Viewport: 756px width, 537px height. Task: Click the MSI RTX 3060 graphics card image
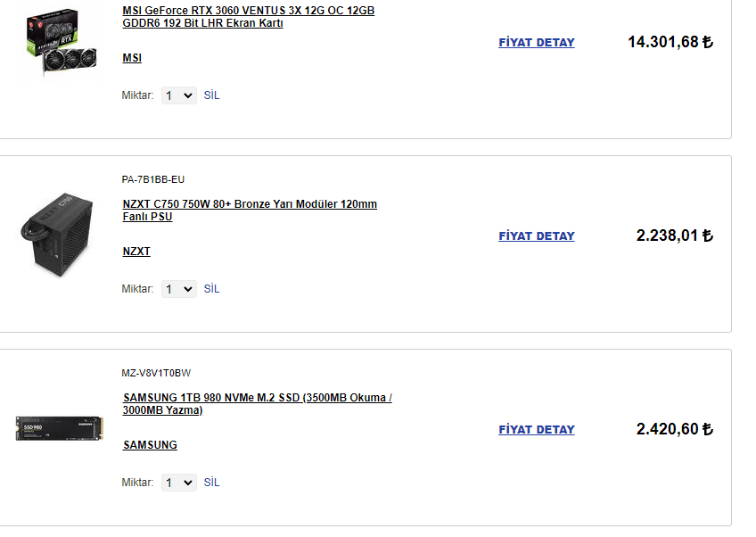pyautogui.click(x=61, y=43)
